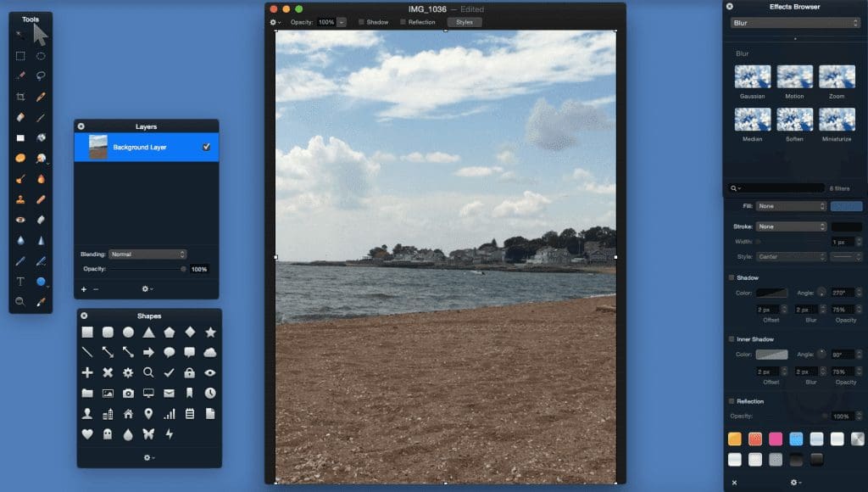Apply the Miniaturize effect
This screenshot has width=868, height=492.
coord(837,119)
